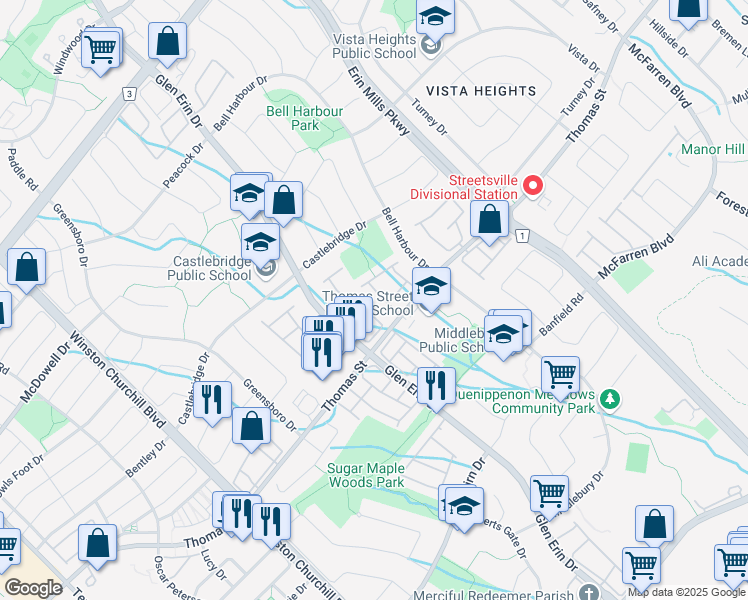This screenshot has height=600, width=748.
Task: Click the green Quenippenon Meadows Community Park marker
Action: coord(610,400)
